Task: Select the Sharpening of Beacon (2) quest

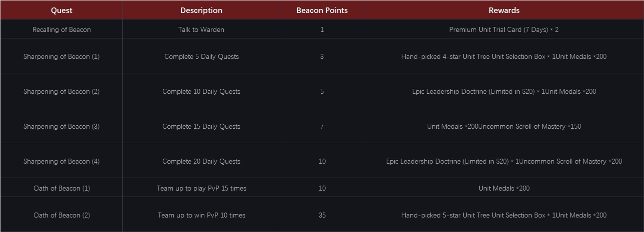Action: click(61, 91)
